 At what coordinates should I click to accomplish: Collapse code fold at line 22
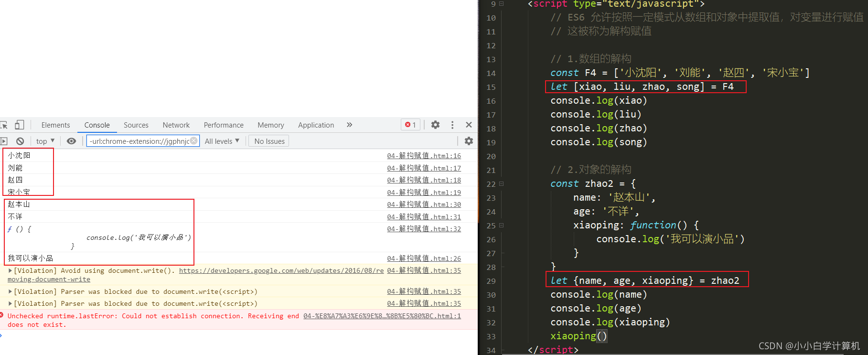coord(502,183)
